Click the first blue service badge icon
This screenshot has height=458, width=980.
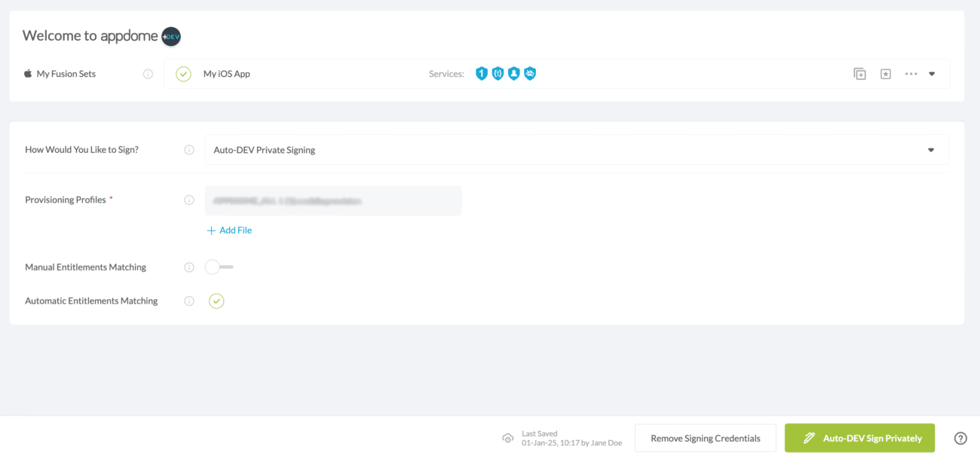click(x=481, y=73)
